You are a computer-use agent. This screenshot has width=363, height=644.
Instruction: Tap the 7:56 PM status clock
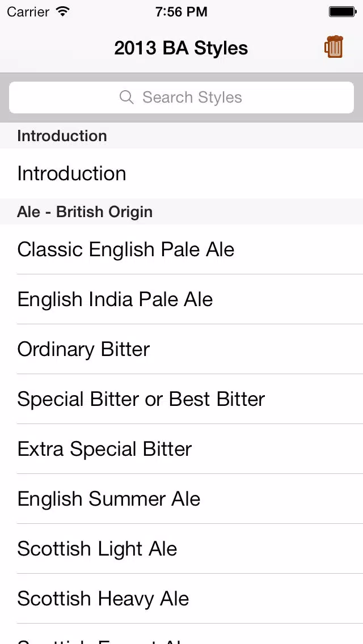tap(181, 12)
